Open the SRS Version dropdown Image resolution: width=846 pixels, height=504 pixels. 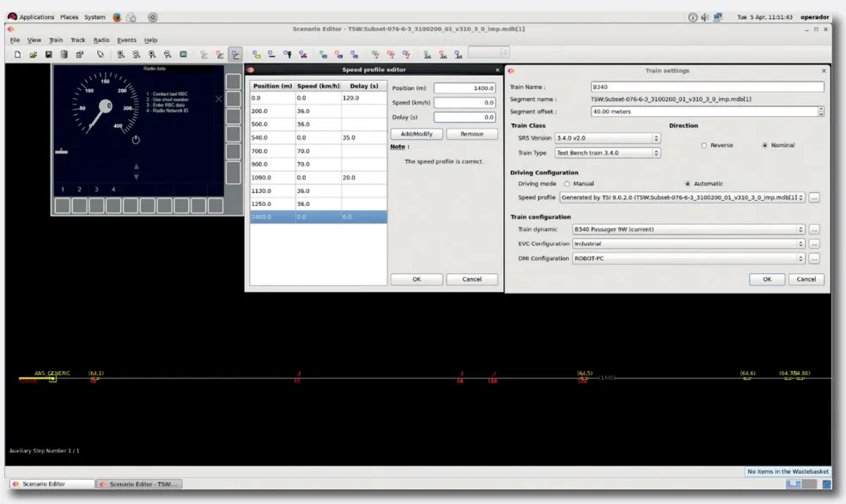pos(606,137)
